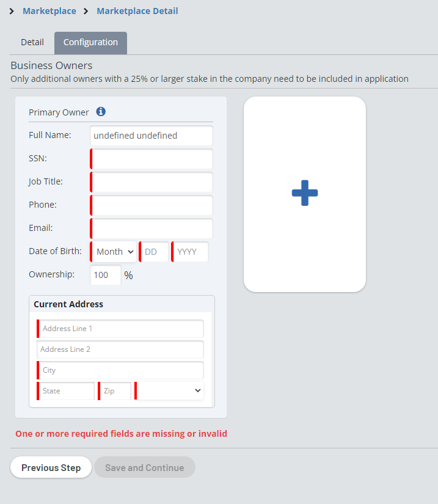Open the Marketplace breadcrumb link
438x504 pixels.
[49, 11]
